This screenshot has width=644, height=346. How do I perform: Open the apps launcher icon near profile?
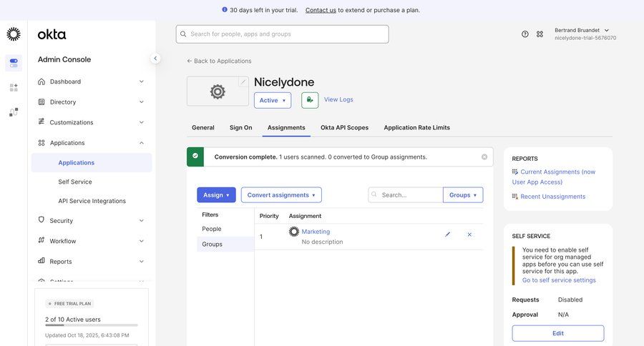click(x=540, y=34)
